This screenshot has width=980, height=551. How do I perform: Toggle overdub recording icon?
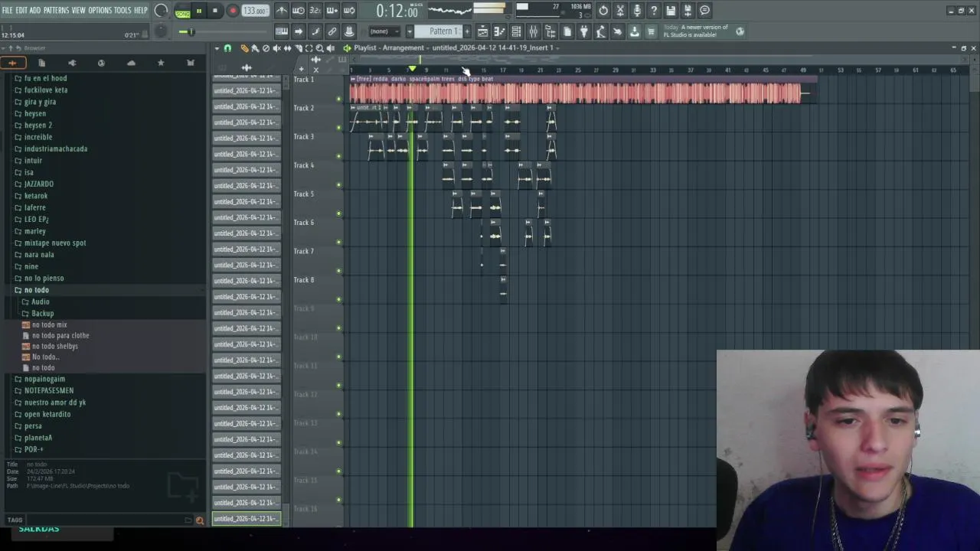pyautogui.click(x=332, y=11)
